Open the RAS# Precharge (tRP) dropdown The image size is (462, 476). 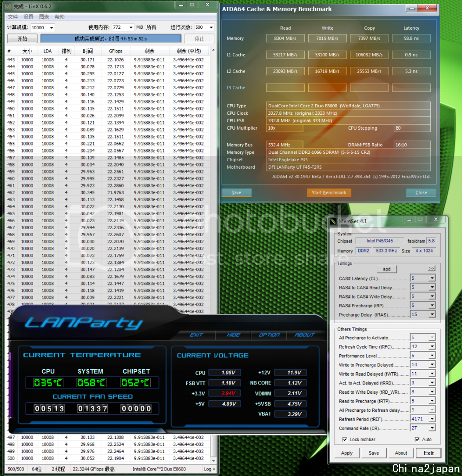432,305
